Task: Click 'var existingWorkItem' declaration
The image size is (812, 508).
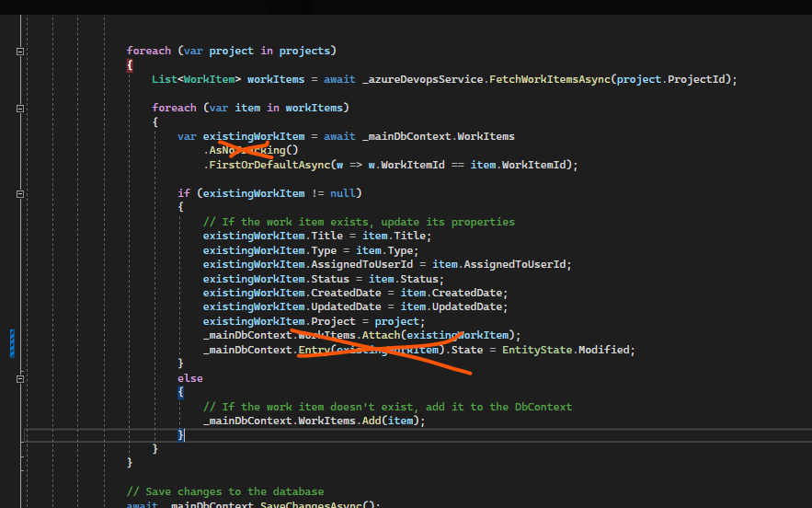Action: pyautogui.click(x=241, y=136)
